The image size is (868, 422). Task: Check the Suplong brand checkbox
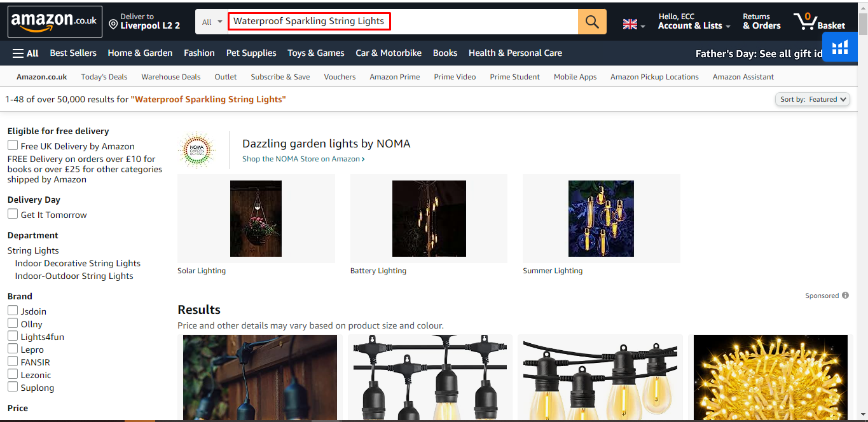click(x=13, y=387)
